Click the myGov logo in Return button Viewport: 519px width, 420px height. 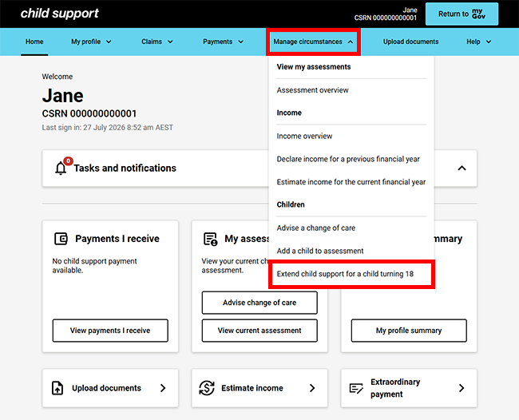478,14
